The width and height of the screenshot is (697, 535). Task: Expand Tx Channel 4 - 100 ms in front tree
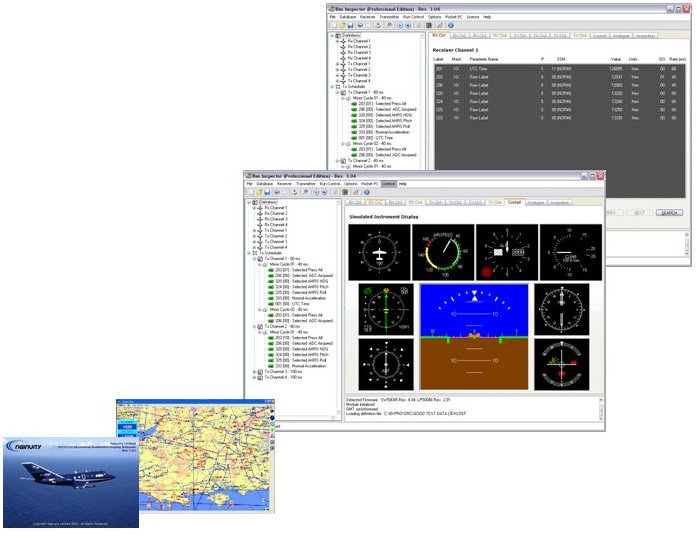point(254,378)
